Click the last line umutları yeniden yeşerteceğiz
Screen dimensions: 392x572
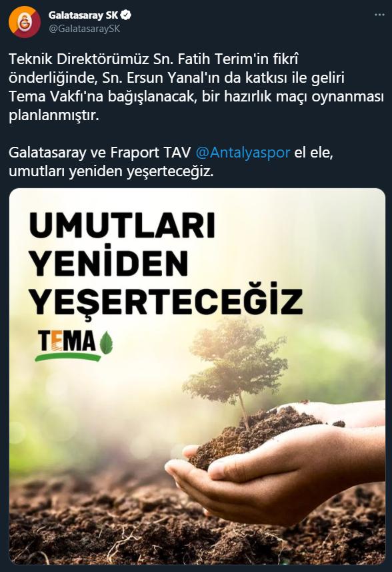click(x=111, y=172)
